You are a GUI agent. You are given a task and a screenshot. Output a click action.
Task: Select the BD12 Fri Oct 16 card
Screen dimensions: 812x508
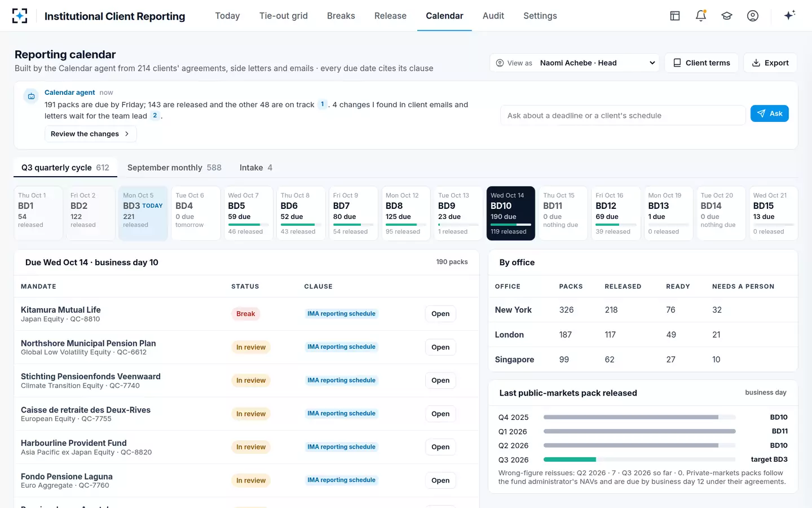click(616, 213)
